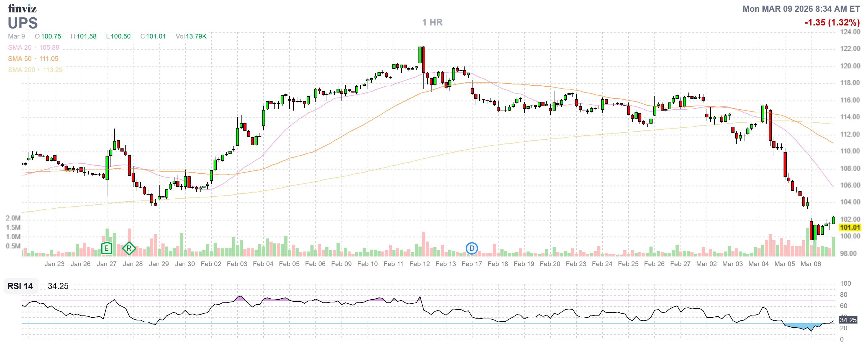Toggle the SMA 20 indicator label
868x349 pixels.
point(20,48)
